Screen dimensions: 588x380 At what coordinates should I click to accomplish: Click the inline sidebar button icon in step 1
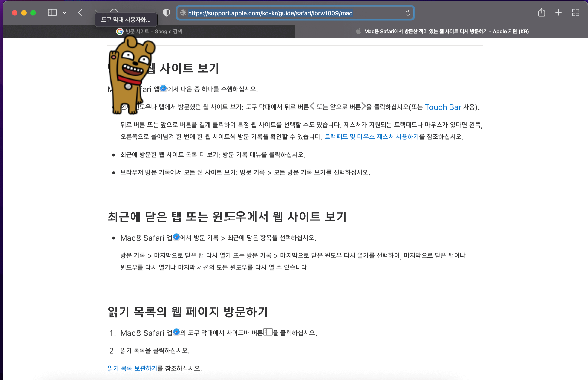pyautogui.click(x=268, y=332)
